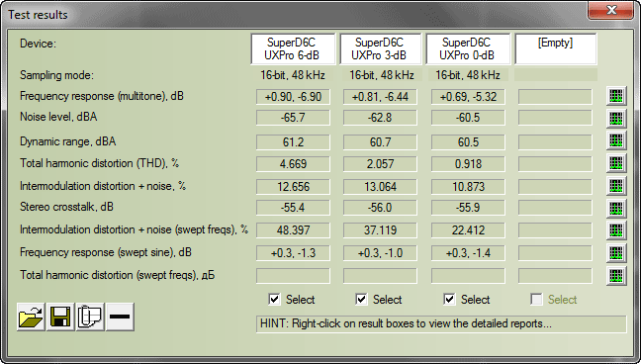Click IMD value 13.064
Image resolution: width=641 pixels, height=364 pixels.
pyautogui.click(x=380, y=187)
